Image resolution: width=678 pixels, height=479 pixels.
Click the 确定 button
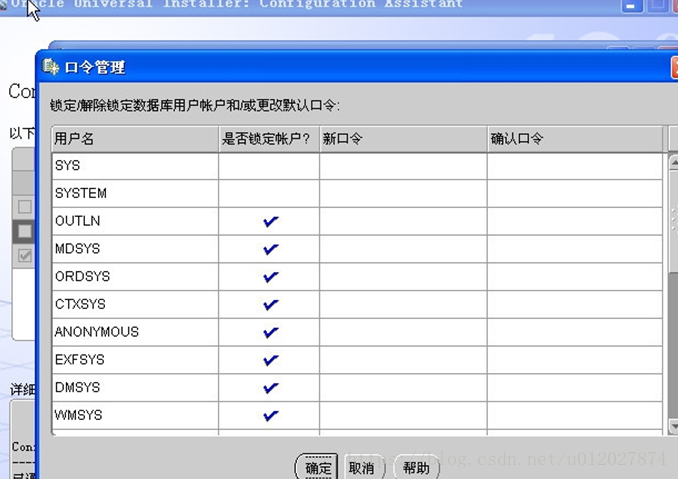pyautogui.click(x=317, y=467)
